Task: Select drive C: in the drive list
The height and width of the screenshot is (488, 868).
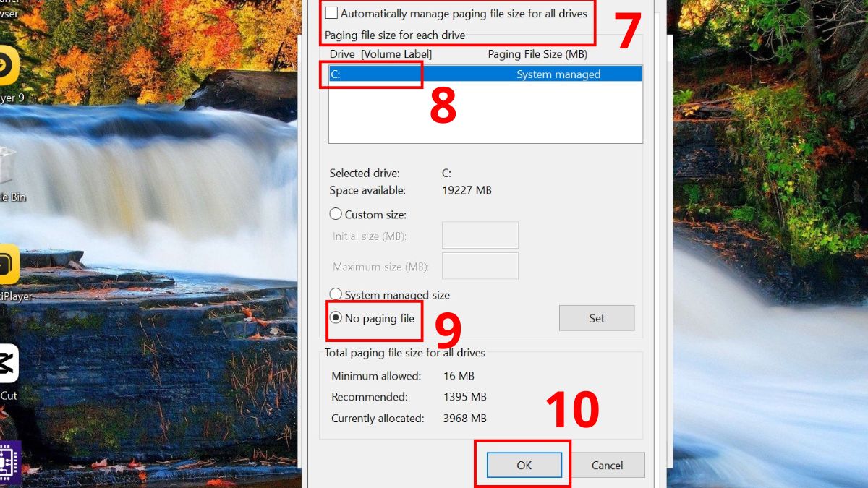Action: (369, 74)
